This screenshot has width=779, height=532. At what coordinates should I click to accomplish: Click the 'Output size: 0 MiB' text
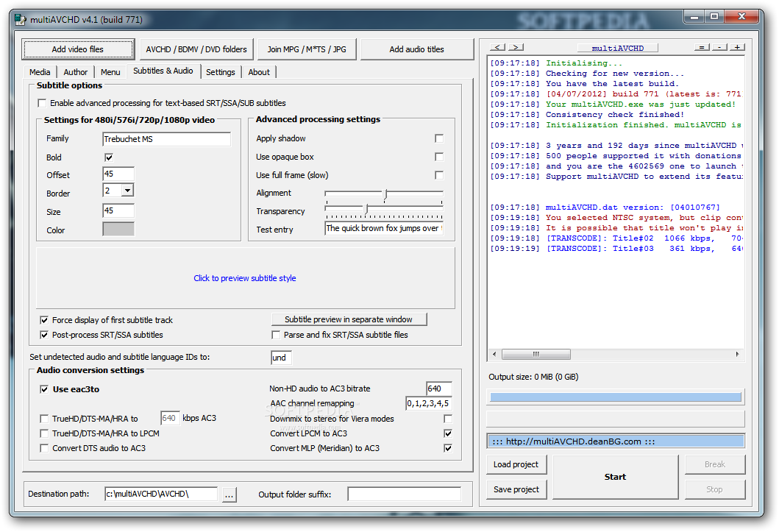tap(533, 377)
